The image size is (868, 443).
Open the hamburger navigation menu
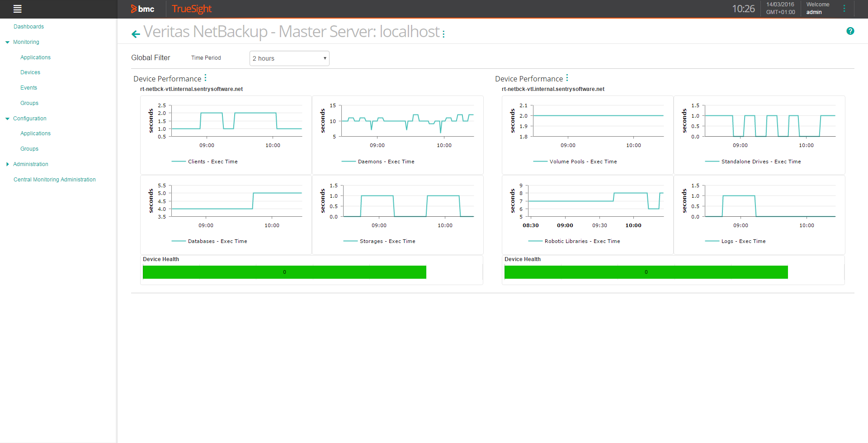(x=18, y=9)
